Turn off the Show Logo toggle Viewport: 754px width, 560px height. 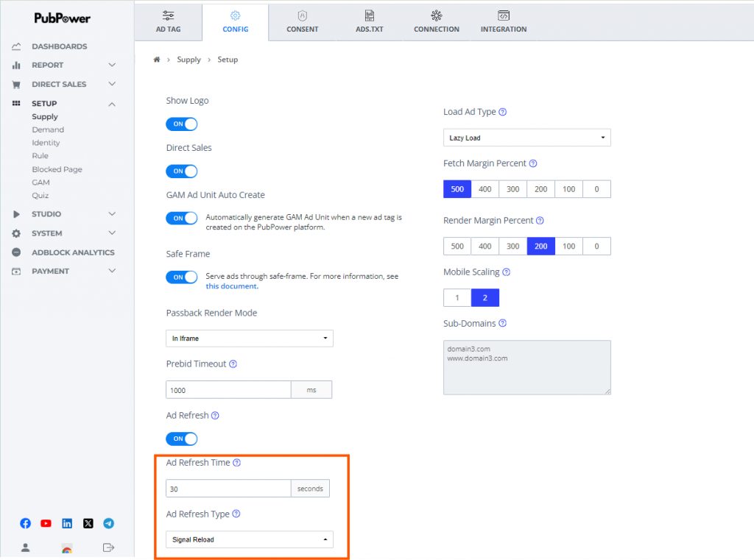(x=181, y=124)
